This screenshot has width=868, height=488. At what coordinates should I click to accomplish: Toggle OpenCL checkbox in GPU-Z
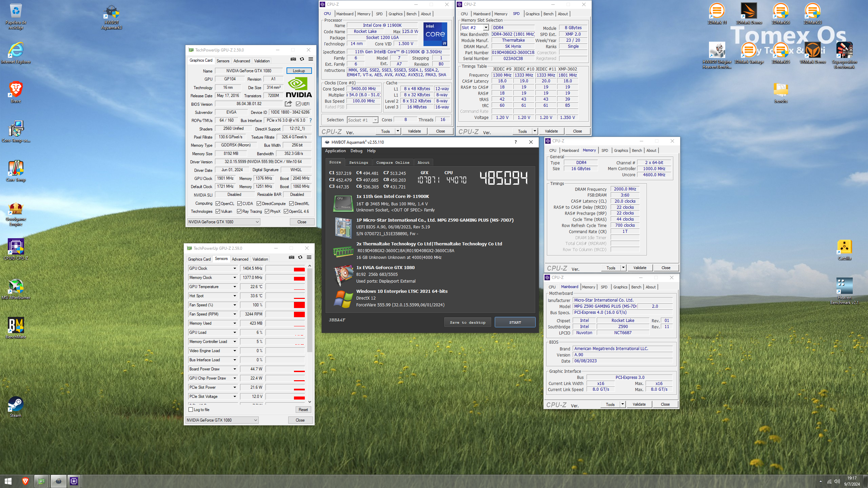click(x=218, y=204)
